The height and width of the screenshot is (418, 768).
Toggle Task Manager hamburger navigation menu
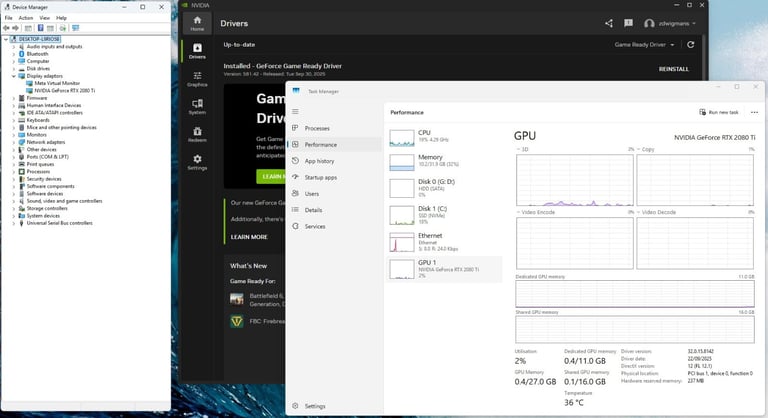(x=295, y=112)
